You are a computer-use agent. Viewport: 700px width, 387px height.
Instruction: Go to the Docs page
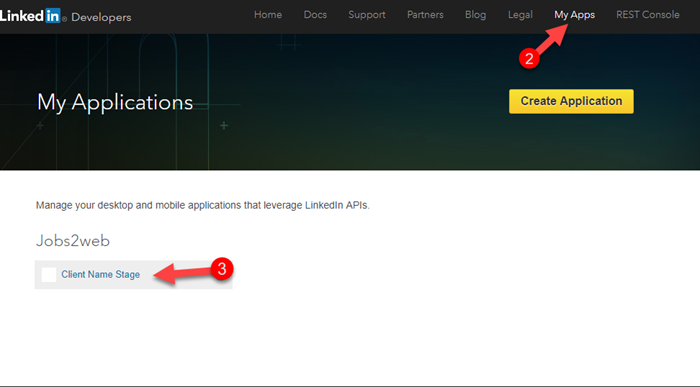(315, 15)
